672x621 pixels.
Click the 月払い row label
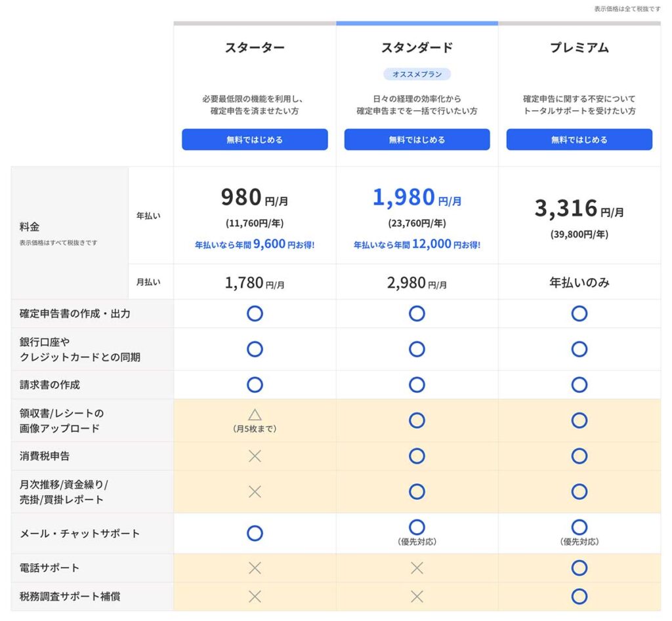148,282
